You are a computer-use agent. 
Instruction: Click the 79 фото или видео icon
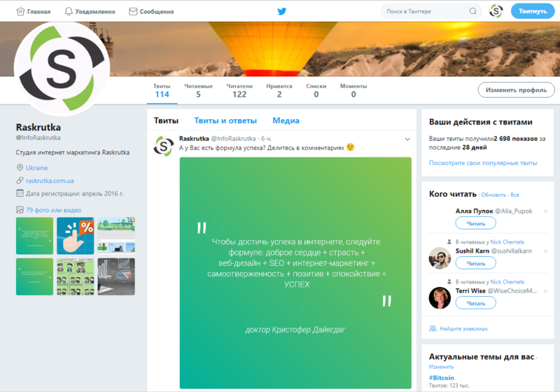tap(20, 210)
